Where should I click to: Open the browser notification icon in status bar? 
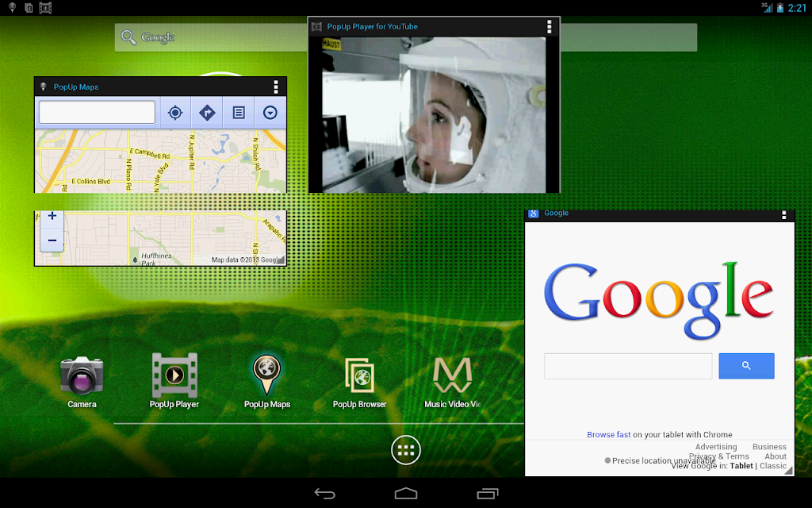pyautogui.click(x=29, y=8)
